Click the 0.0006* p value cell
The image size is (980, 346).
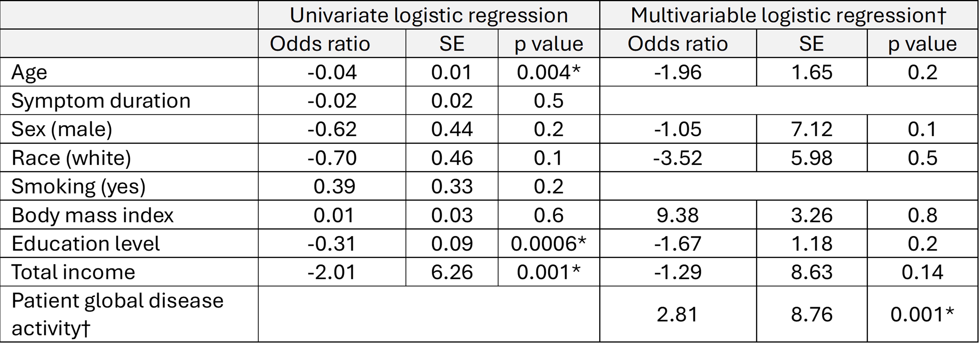click(548, 244)
